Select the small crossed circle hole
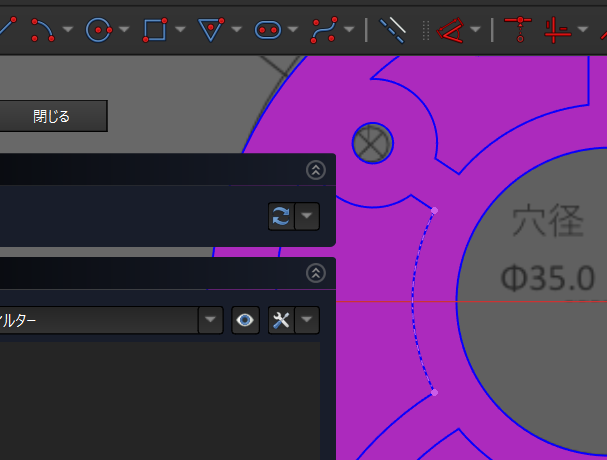Image resolution: width=607 pixels, height=460 pixels. point(372,143)
